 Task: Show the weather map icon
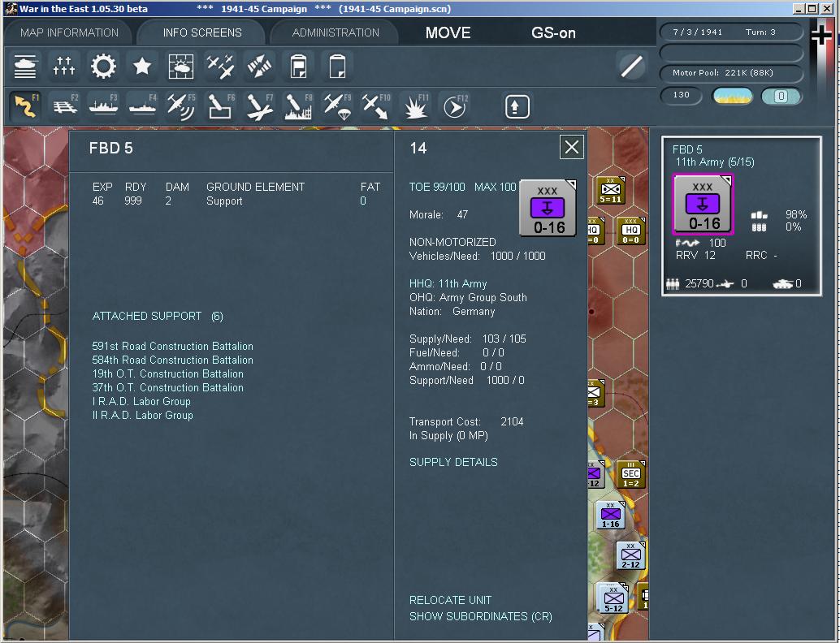click(181, 67)
